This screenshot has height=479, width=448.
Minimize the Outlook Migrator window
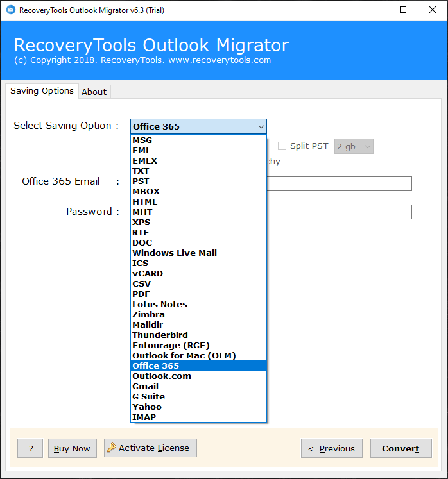[x=374, y=10]
